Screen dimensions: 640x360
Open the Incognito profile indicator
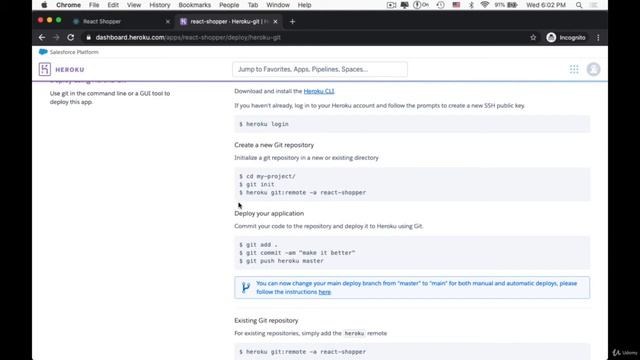[566, 38]
